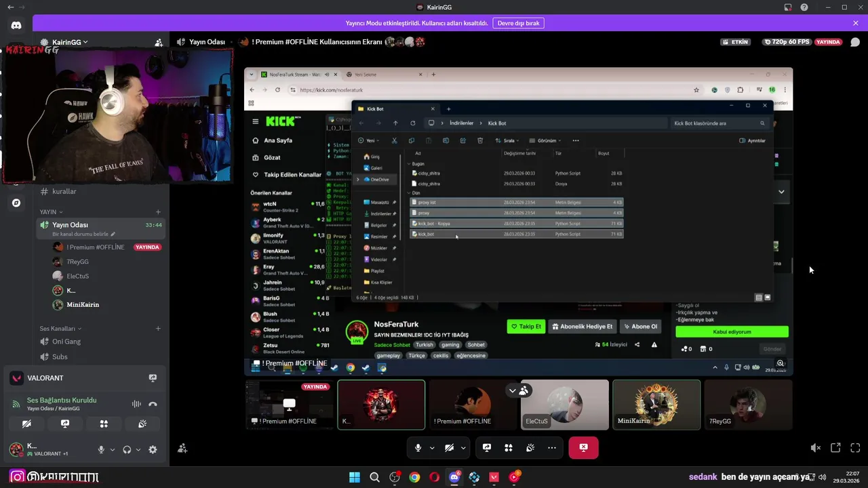Open the Windows Start menu
This screenshot has width=868, height=488.
click(x=355, y=477)
